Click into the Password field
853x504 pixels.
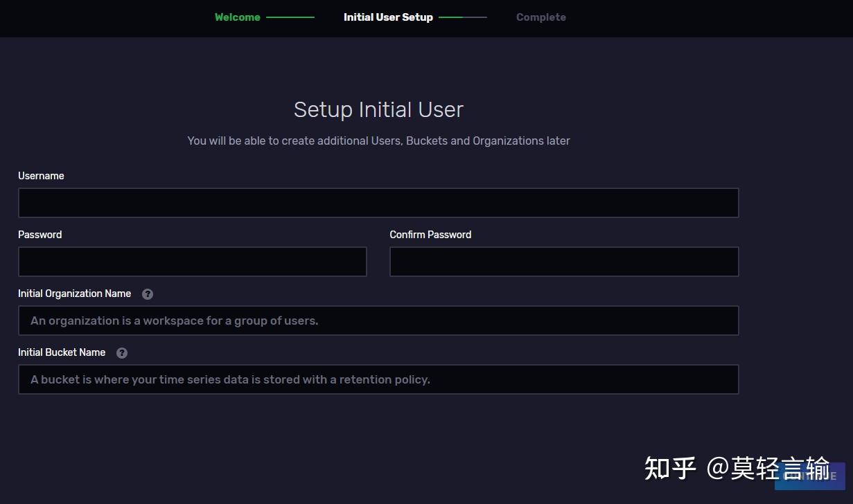coord(192,262)
